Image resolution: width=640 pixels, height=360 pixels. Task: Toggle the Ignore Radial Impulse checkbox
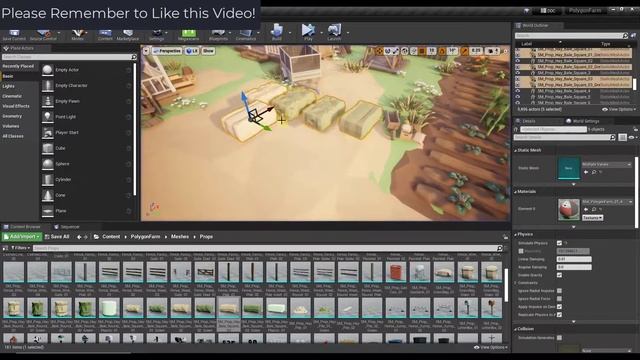[x=559, y=291]
